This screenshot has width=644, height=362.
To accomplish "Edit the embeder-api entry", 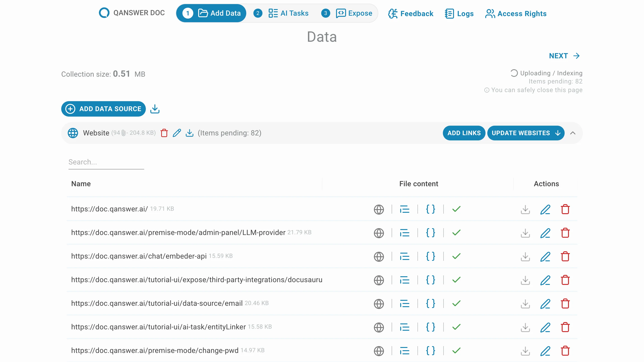I will pyautogui.click(x=545, y=257).
